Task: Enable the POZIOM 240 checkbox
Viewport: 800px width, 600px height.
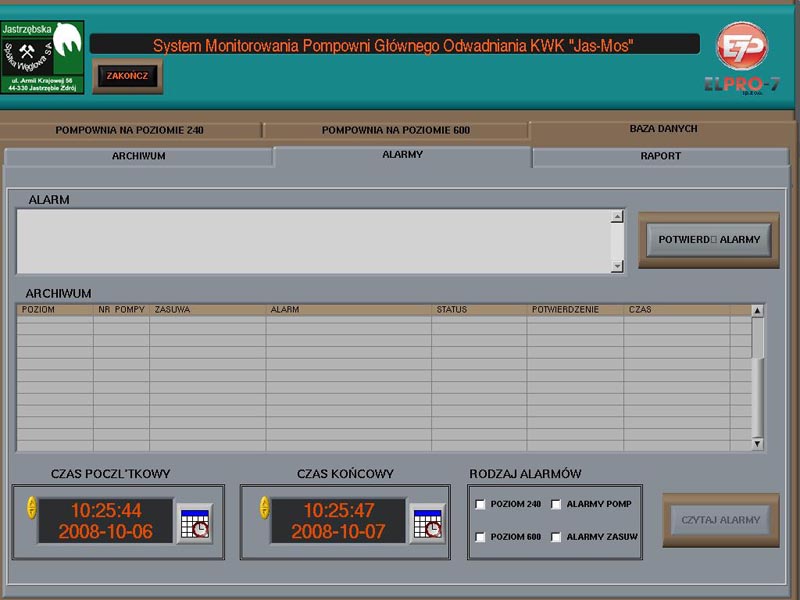Action: point(480,505)
